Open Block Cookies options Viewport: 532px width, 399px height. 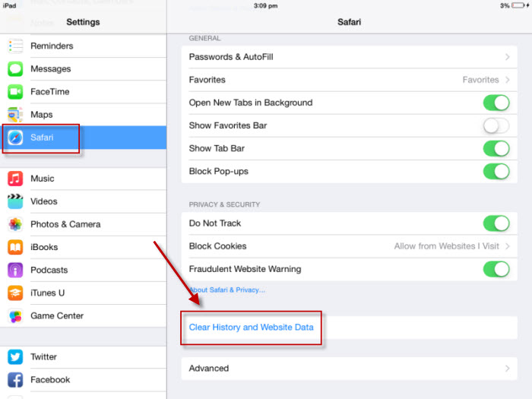coord(349,246)
